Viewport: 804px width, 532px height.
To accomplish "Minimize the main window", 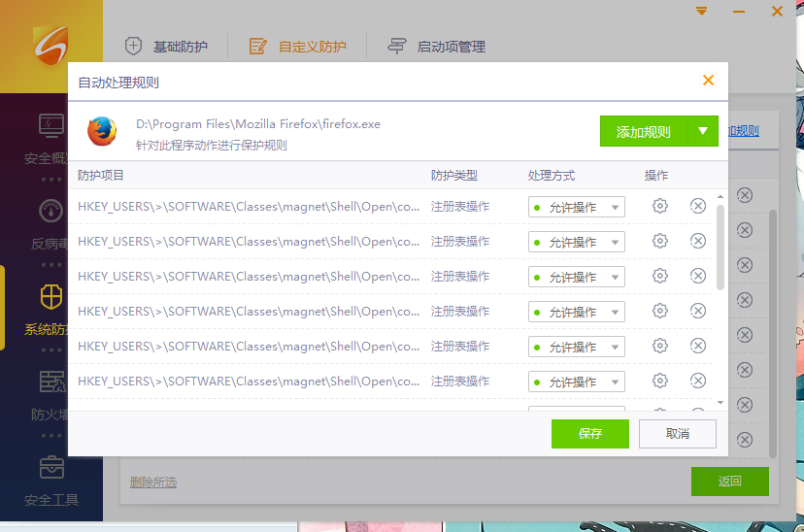I will tap(738, 12).
